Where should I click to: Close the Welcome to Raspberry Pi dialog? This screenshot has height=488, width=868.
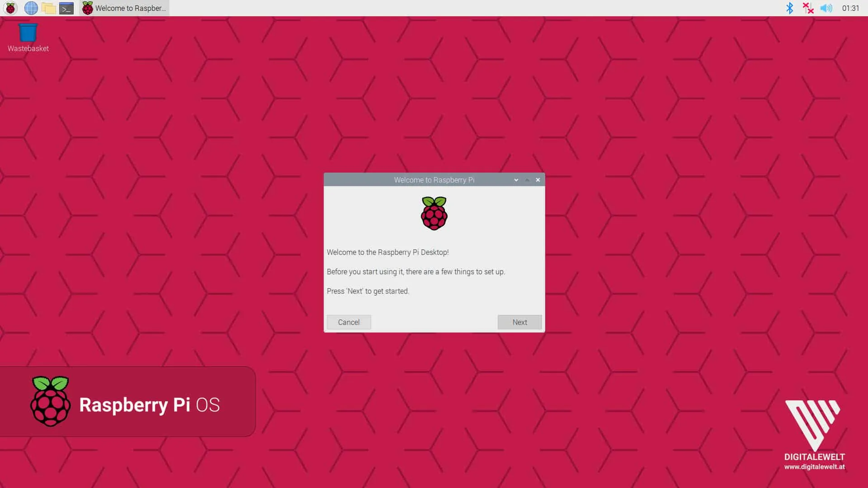pos(538,180)
